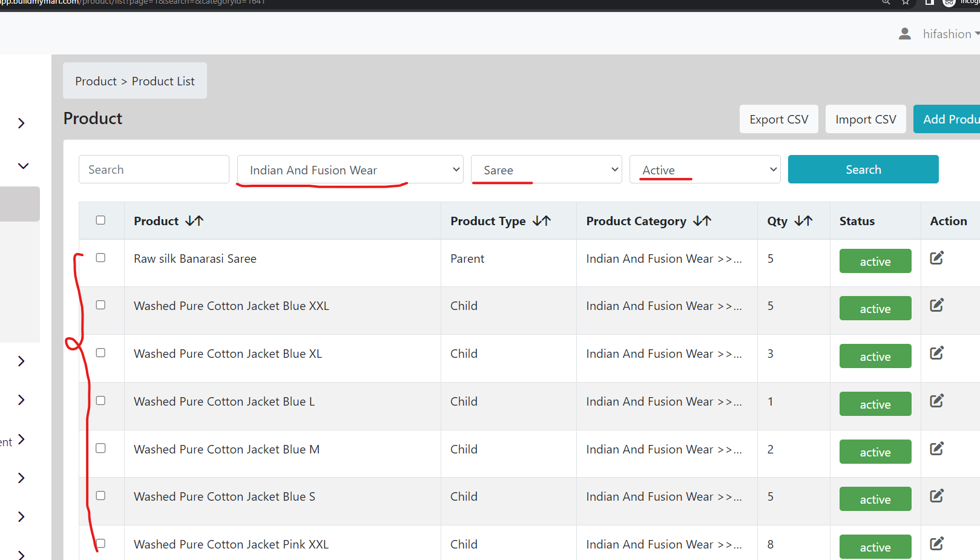The height and width of the screenshot is (560, 980).
Task: Click active status of Jacket Blue XL
Action: tap(875, 357)
